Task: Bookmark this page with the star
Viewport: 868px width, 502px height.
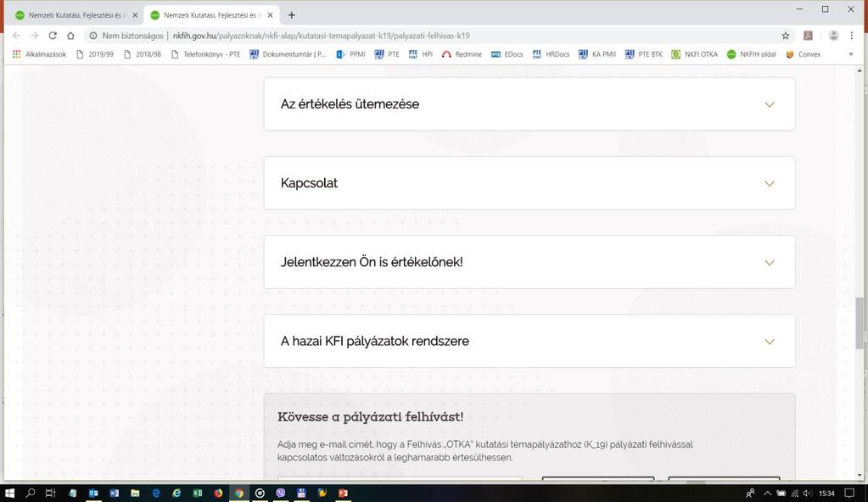Action: tap(785, 36)
